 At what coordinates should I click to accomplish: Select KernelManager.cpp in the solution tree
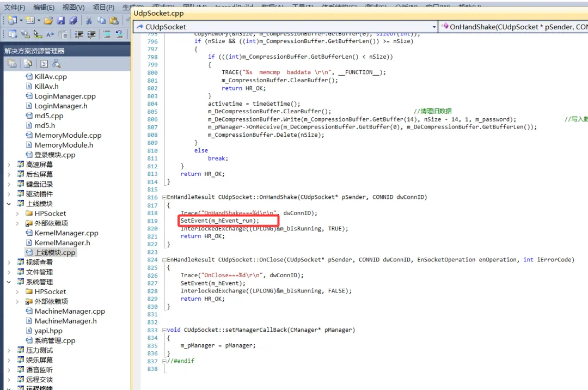66,233
